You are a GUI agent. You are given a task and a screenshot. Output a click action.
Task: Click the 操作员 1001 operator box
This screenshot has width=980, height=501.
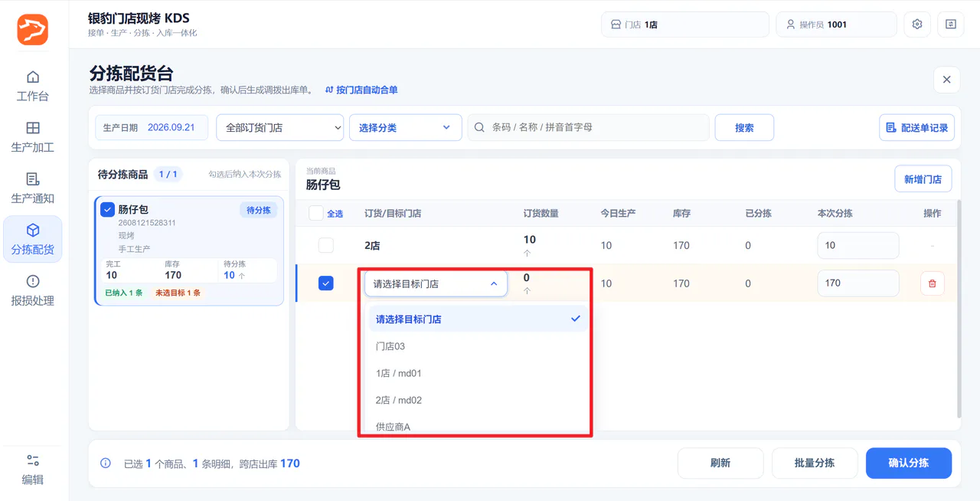pos(836,25)
